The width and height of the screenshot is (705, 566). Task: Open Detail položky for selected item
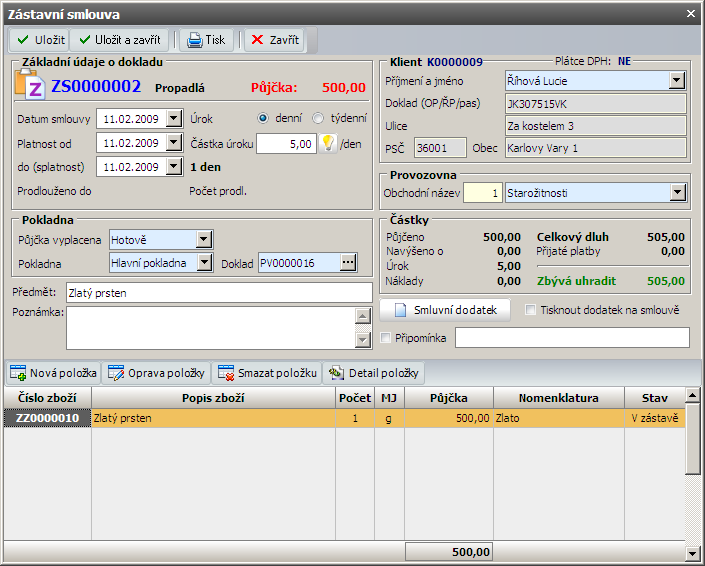374,373
